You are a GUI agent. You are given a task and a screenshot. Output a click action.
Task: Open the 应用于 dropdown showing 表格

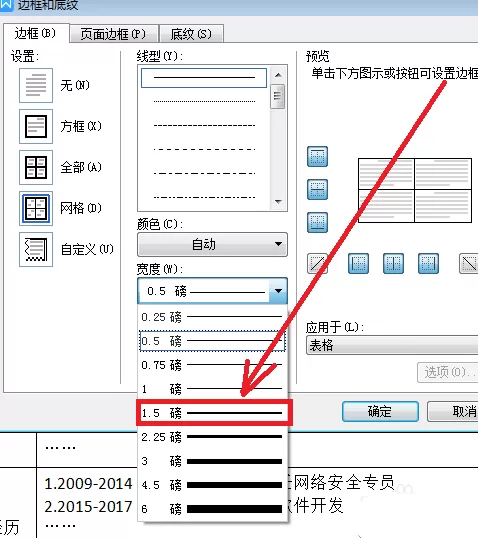[392, 345]
